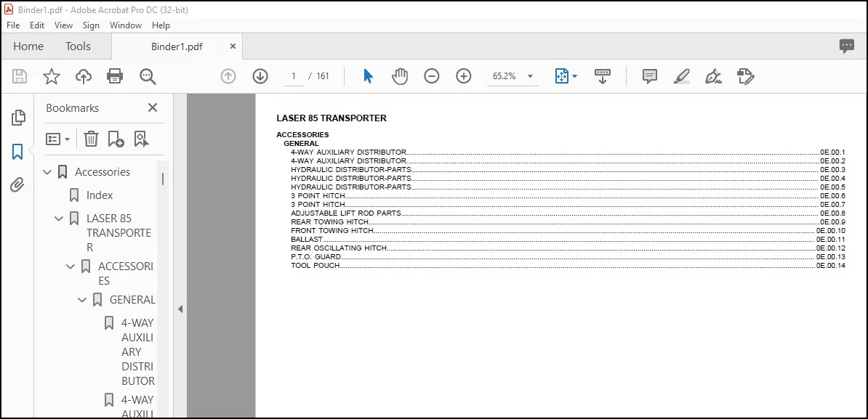This screenshot has width=868, height=419.
Task: Click 'HYDRAULIC DISTRIBUTOR-PARTS' entry 0E.00.3
Action: point(568,169)
